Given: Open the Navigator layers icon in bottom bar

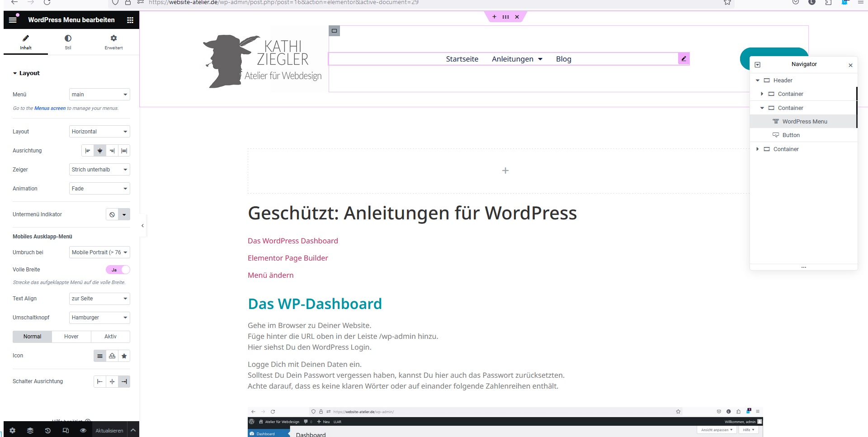Looking at the screenshot, I should (x=30, y=431).
